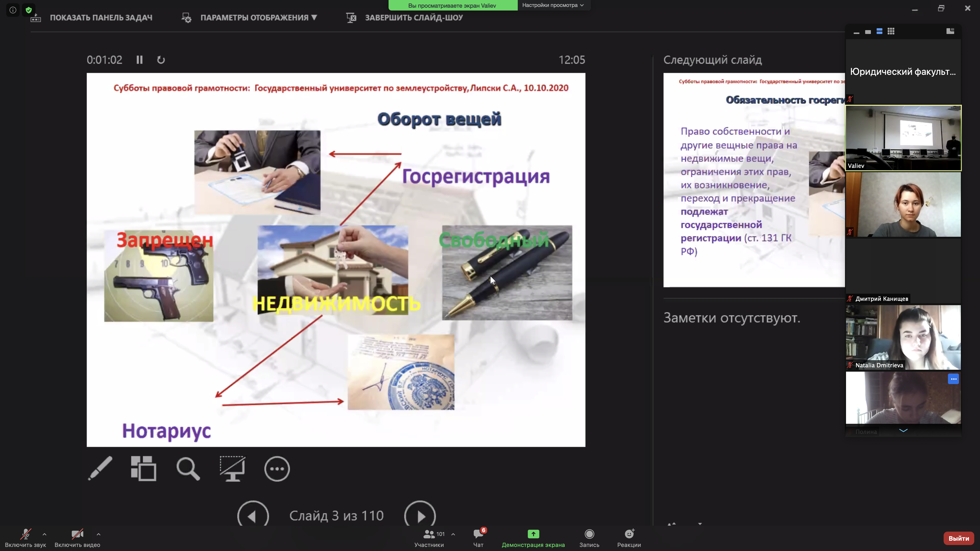Switch video panel to single-speaker view
This screenshot has width=980, height=551.
click(868, 32)
